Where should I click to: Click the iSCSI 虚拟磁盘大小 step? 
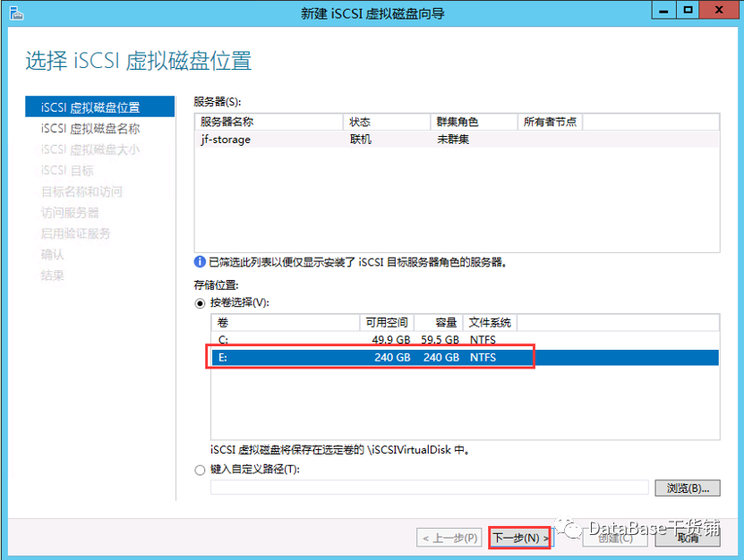[x=90, y=149]
